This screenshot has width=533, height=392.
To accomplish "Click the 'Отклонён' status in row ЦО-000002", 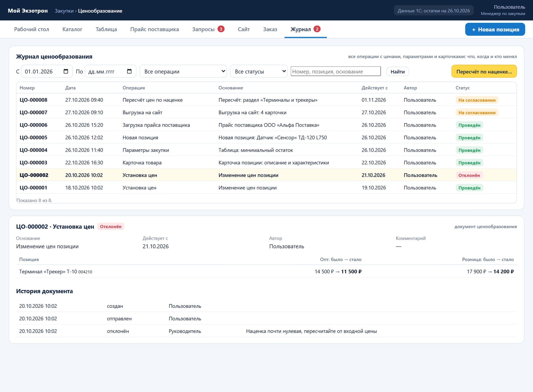I will point(469,175).
